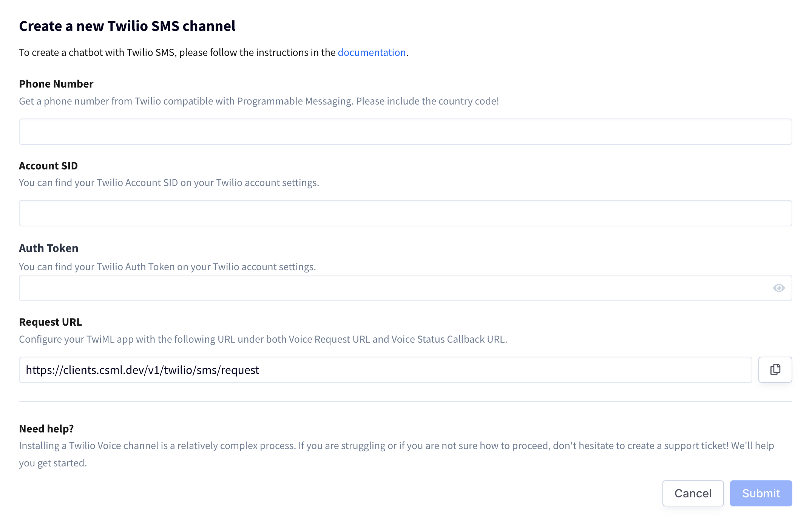Click the Auth Token field label
Viewport: 812px width, 520px height.
pos(49,248)
